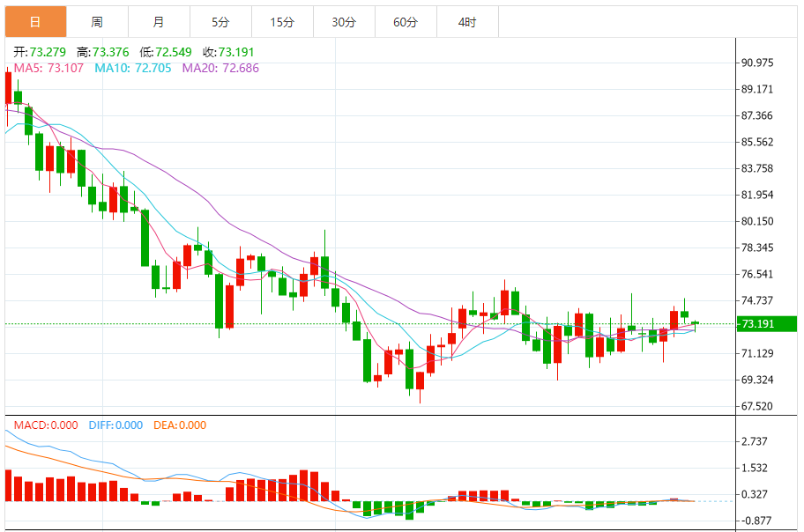Click the MA20: 72.686 legend
The image size is (804, 532).
(220, 68)
